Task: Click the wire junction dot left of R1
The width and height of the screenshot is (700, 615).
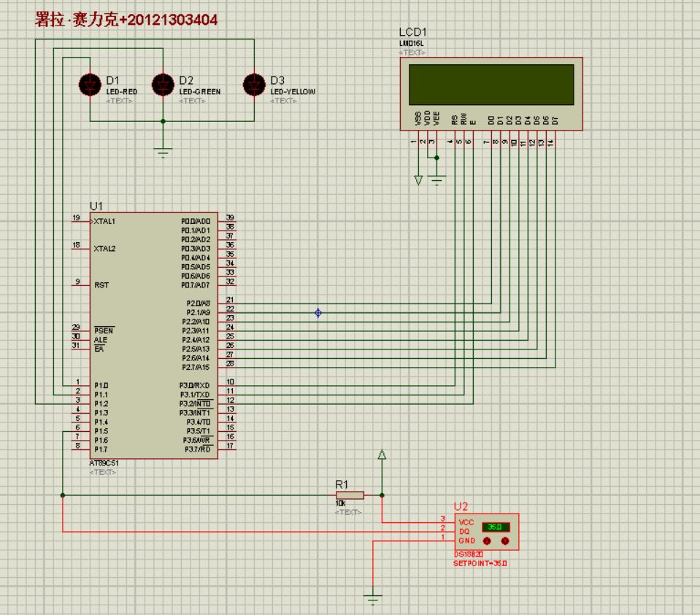Action: click(x=63, y=495)
